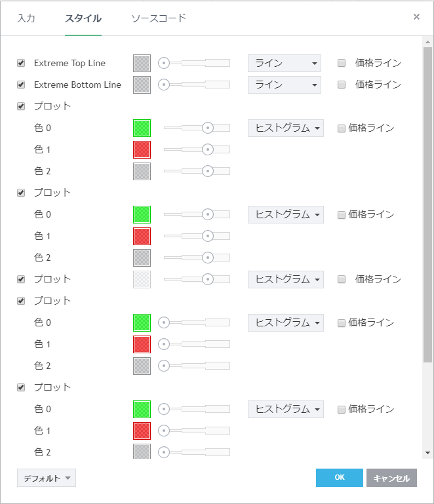Viewport: 434px width, 504px height.
Task: Open Extreme Top Line ライン style dropdown
Action: tap(284, 63)
